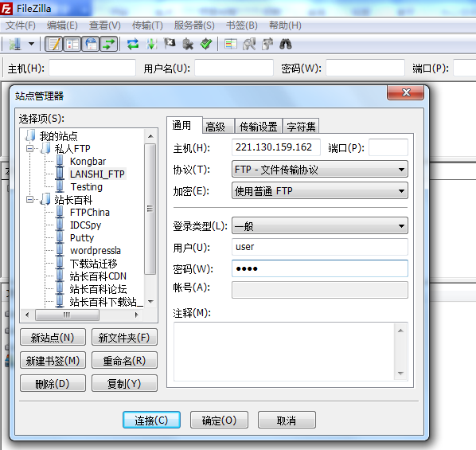
Task: Toggle the transfer queue display icon
Action: click(x=109, y=45)
